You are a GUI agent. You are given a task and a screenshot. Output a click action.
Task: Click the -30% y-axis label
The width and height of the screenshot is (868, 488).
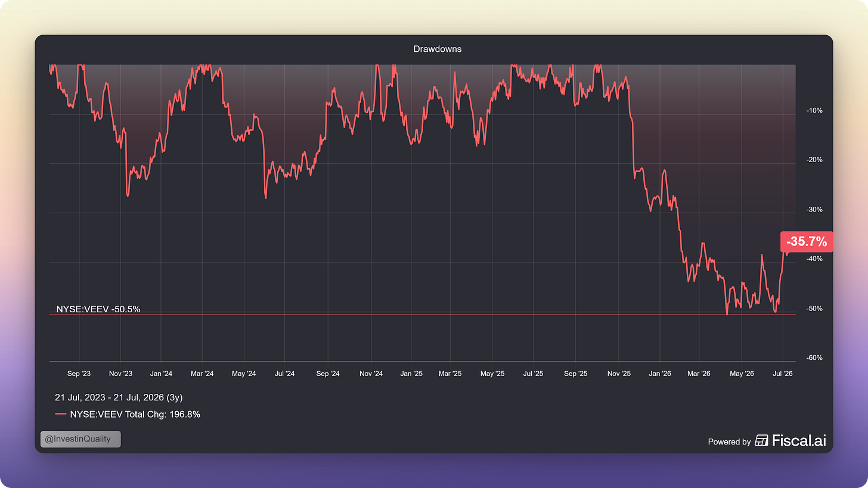814,210
